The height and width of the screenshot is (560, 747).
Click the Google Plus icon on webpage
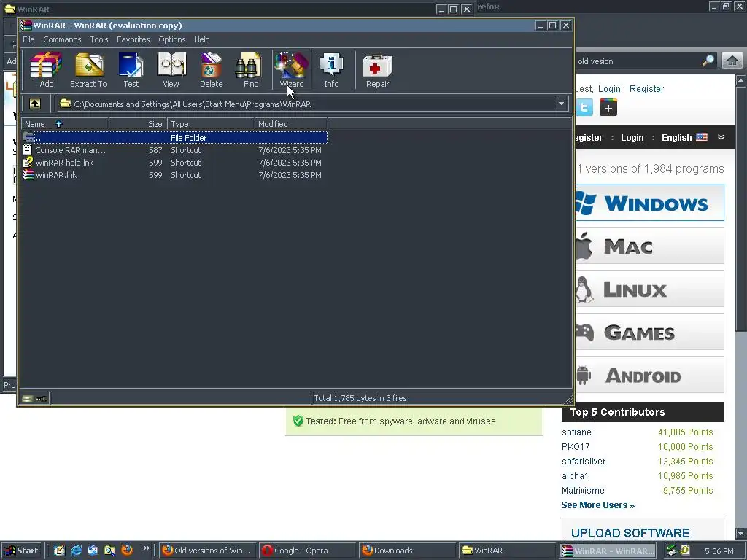point(608,108)
